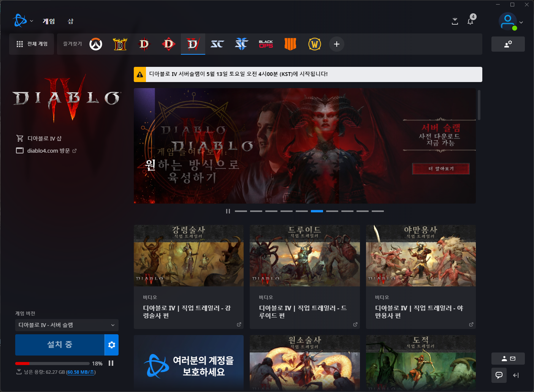This screenshot has height=392, width=534.
Task: Click the 60.58 MB/초 speed link
Action: pyautogui.click(x=81, y=372)
